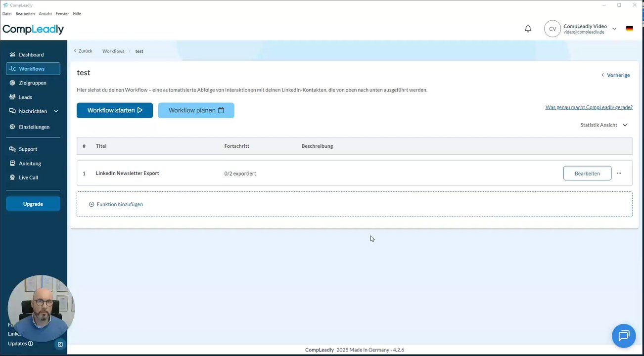This screenshot has width=644, height=356.
Task: Expand the account dropdown chevron
Action: click(614, 29)
